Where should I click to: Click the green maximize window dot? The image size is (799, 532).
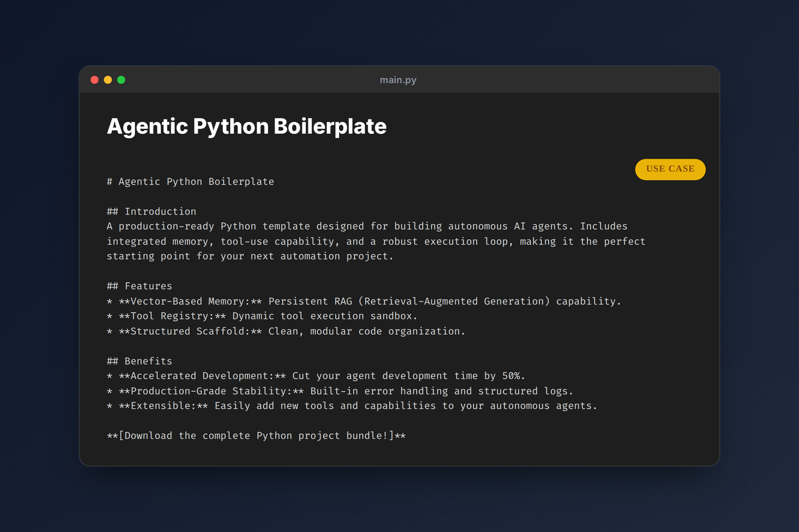pyautogui.click(x=121, y=80)
